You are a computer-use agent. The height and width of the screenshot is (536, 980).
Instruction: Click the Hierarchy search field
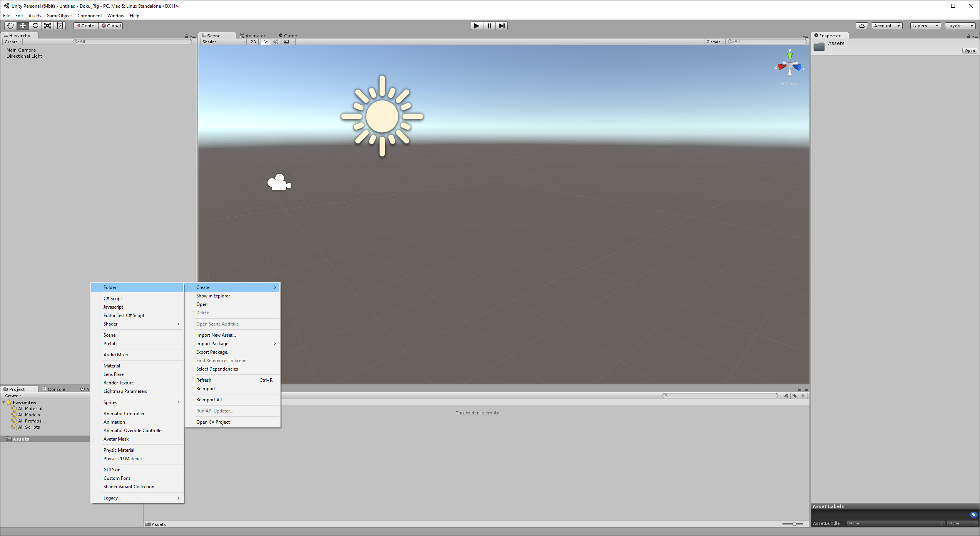[x=133, y=42]
